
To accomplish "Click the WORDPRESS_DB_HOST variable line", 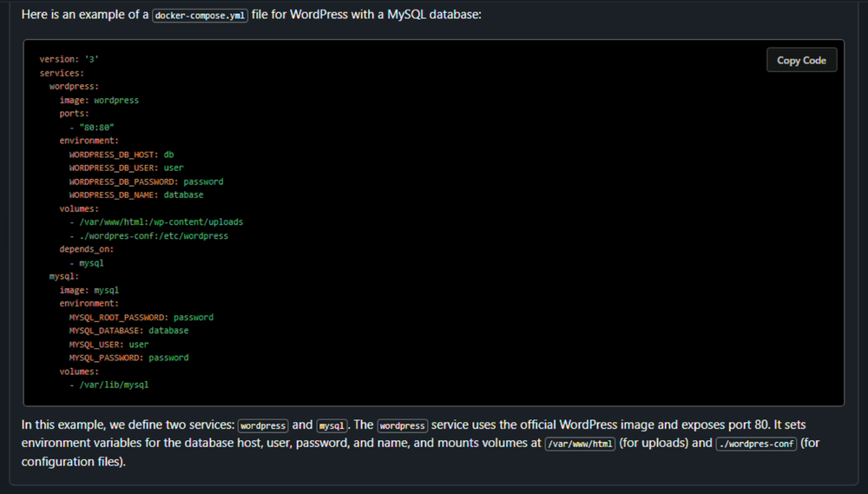I will coord(121,155).
